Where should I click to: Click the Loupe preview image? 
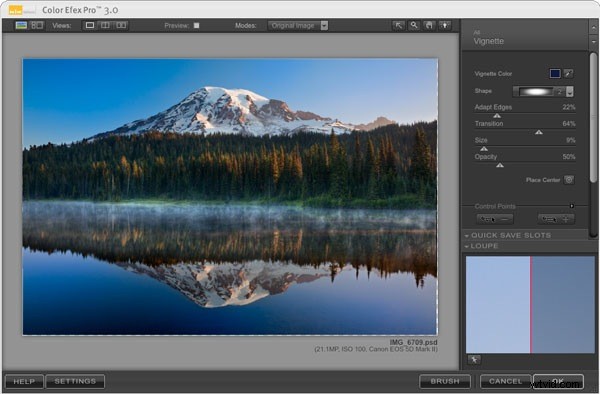[x=530, y=304]
